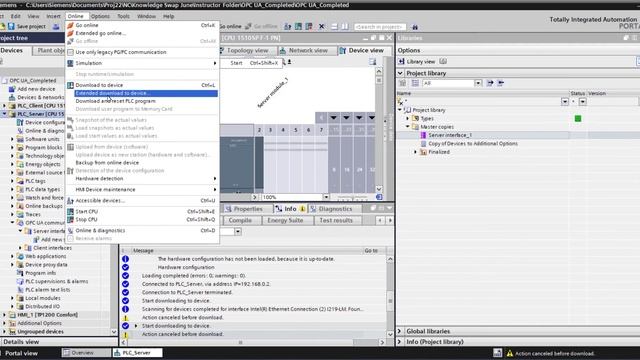640x360 pixels.
Task: Click the split editor horizontally icon in toolbar
Action: (x=334, y=27)
